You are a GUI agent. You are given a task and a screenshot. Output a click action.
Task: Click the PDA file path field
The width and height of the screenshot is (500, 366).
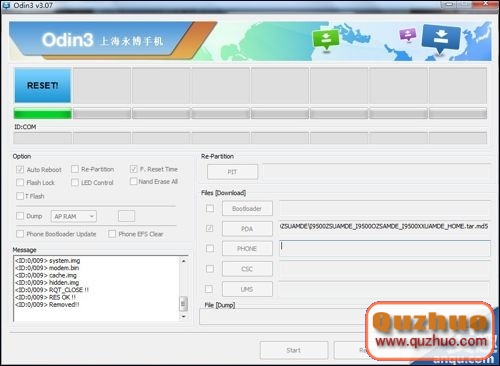(384, 228)
